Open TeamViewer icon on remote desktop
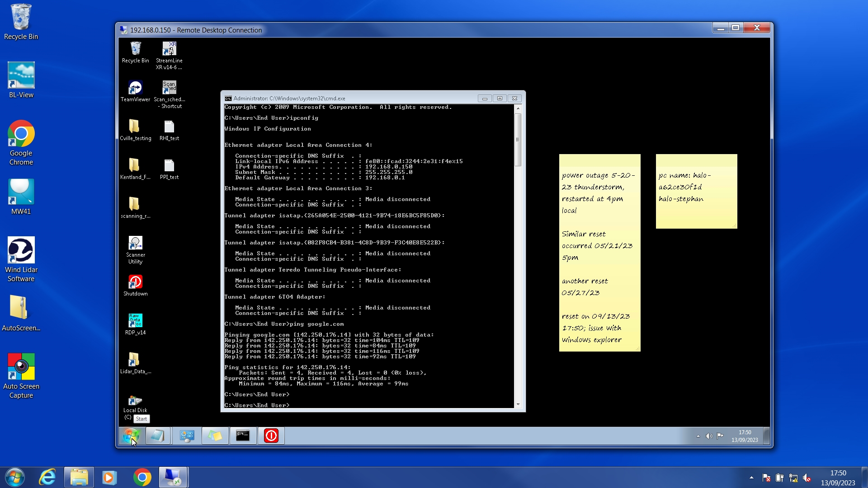Screen dimensions: 868x488 coord(135,89)
